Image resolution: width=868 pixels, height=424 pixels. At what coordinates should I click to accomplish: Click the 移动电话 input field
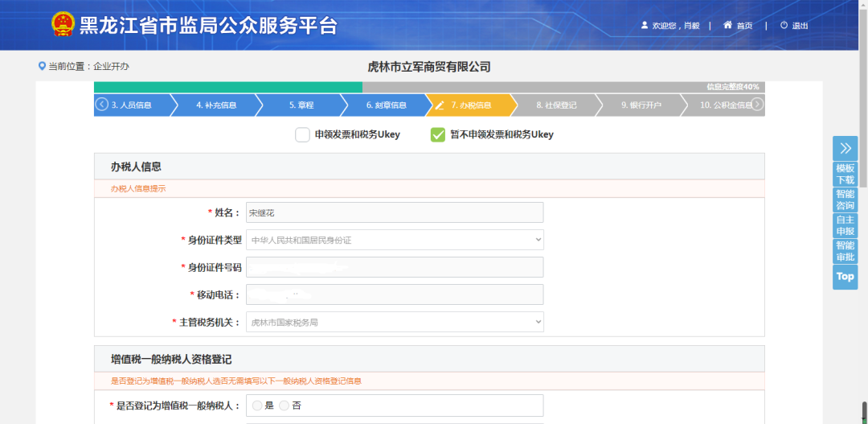click(x=395, y=294)
